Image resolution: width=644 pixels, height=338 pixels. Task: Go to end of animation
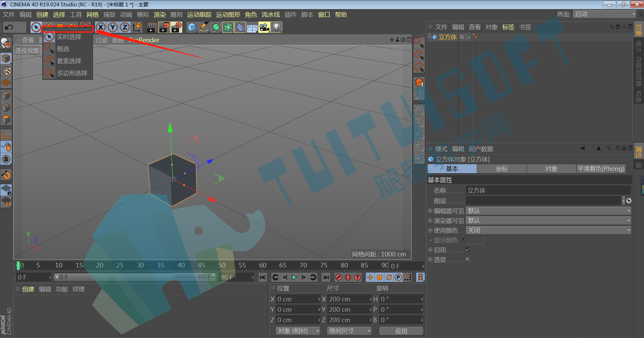pos(326,277)
